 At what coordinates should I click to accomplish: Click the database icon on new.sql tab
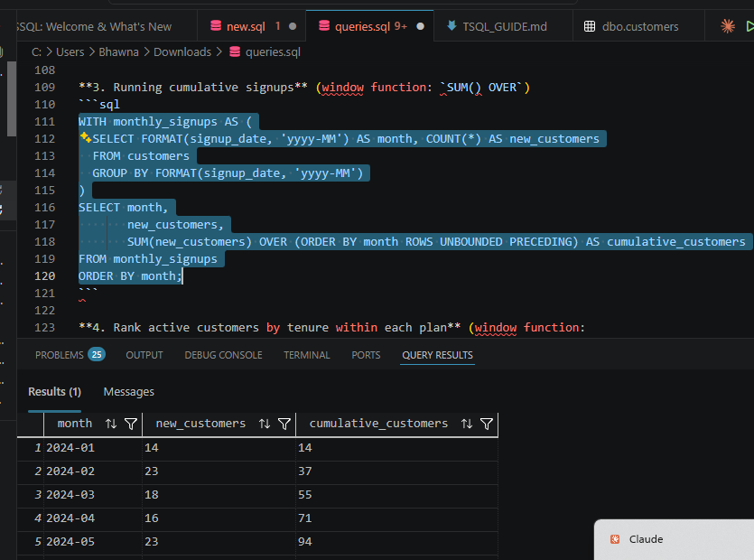coord(216,26)
